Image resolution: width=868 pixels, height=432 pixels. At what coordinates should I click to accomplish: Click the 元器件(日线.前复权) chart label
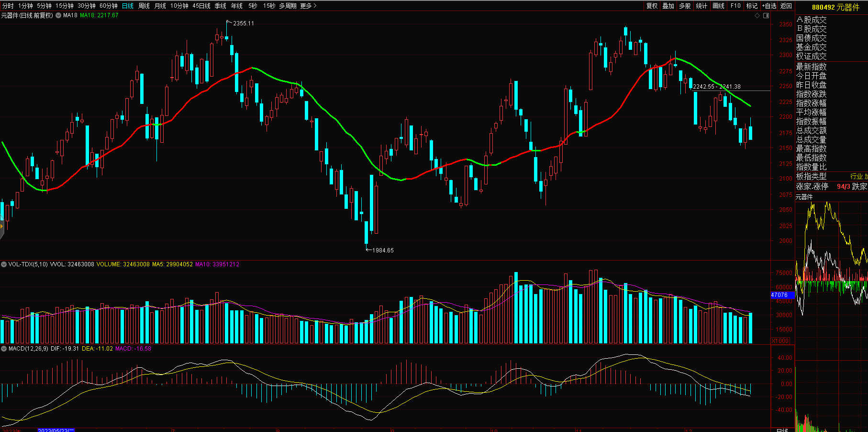[x=27, y=15]
